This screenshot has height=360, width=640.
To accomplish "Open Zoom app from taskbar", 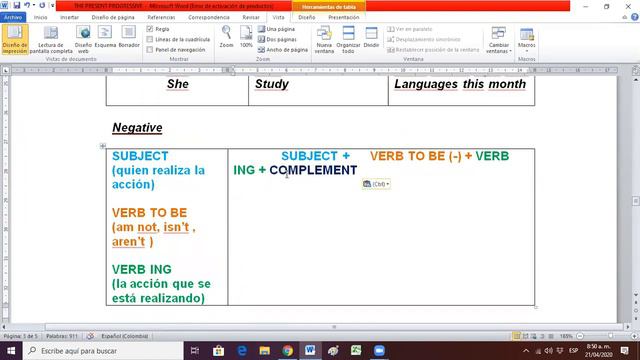I will [x=379, y=351].
